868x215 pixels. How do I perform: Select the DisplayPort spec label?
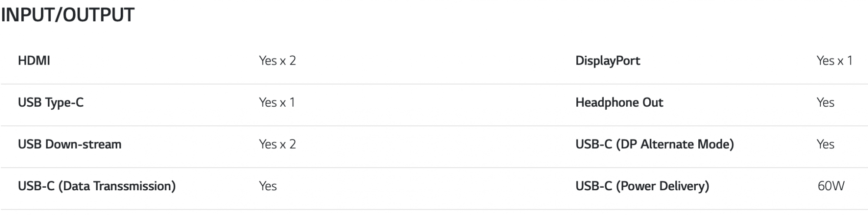point(608,61)
